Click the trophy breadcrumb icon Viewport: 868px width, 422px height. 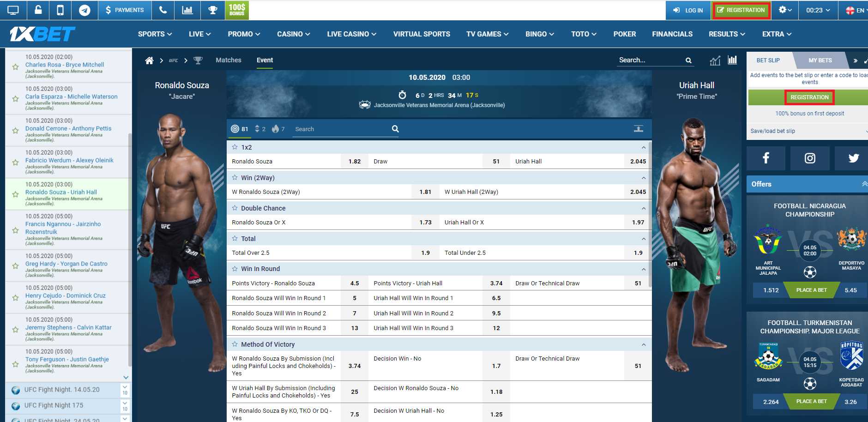pos(198,60)
